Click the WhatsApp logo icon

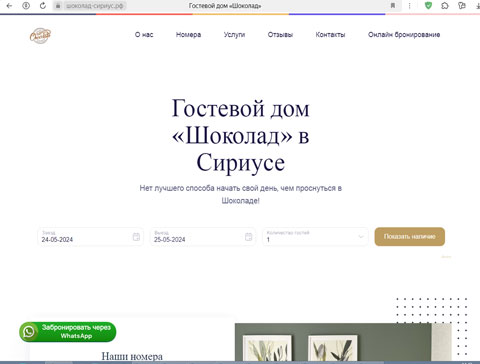click(29, 332)
